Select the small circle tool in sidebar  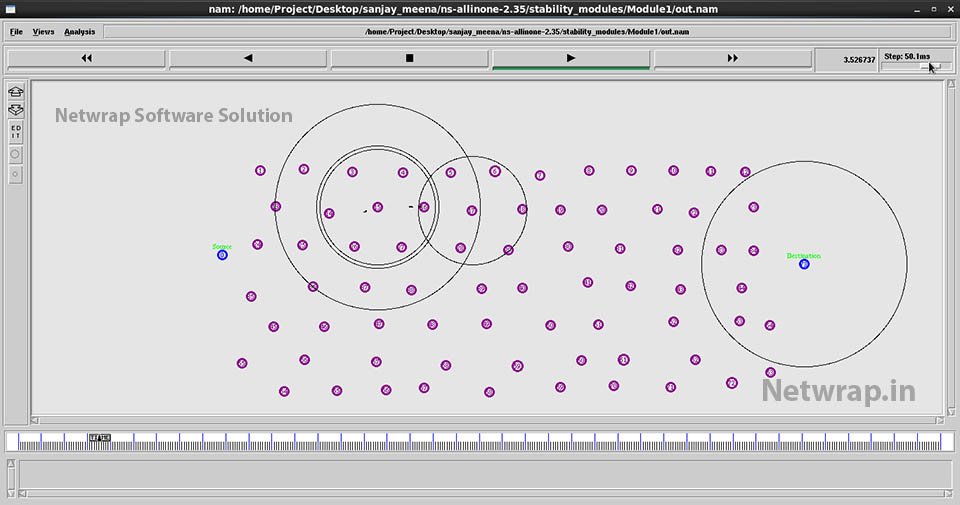tap(16, 175)
